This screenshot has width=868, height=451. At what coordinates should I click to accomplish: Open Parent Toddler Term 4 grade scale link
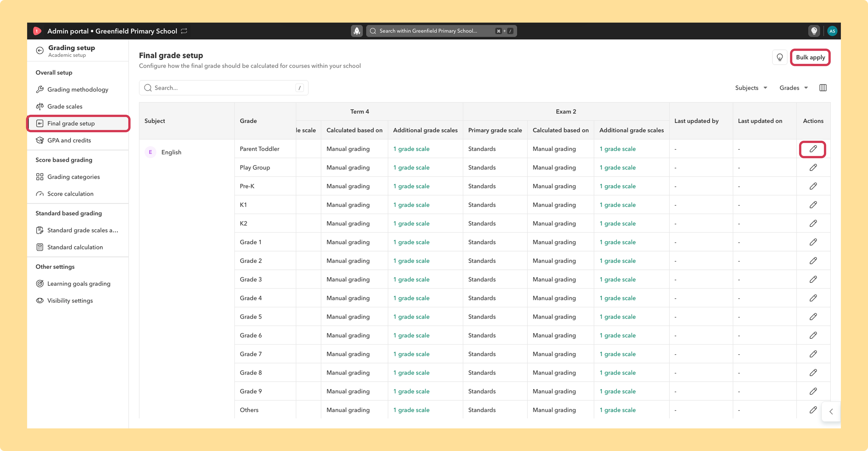click(x=411, y=149)
